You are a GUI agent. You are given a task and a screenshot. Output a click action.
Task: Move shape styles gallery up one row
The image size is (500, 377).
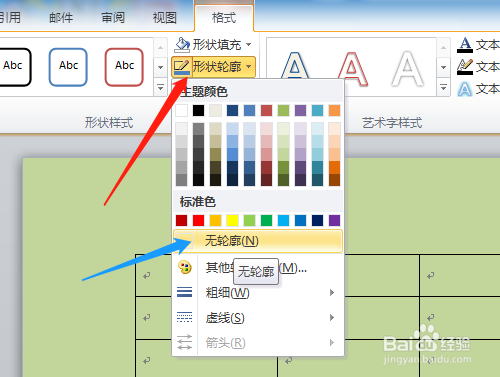coord(160,48)
